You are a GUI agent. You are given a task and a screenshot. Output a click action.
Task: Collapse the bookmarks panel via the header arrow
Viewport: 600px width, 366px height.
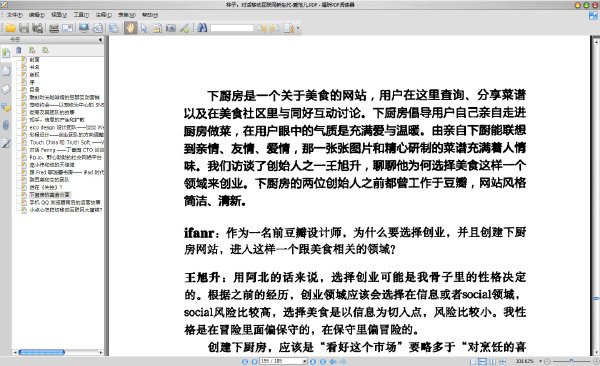tap(100, 39)
